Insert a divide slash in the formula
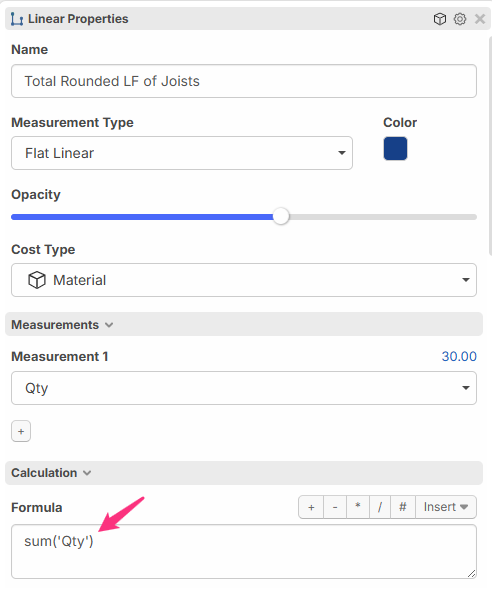492x593 pixels. tap(380, 507)
